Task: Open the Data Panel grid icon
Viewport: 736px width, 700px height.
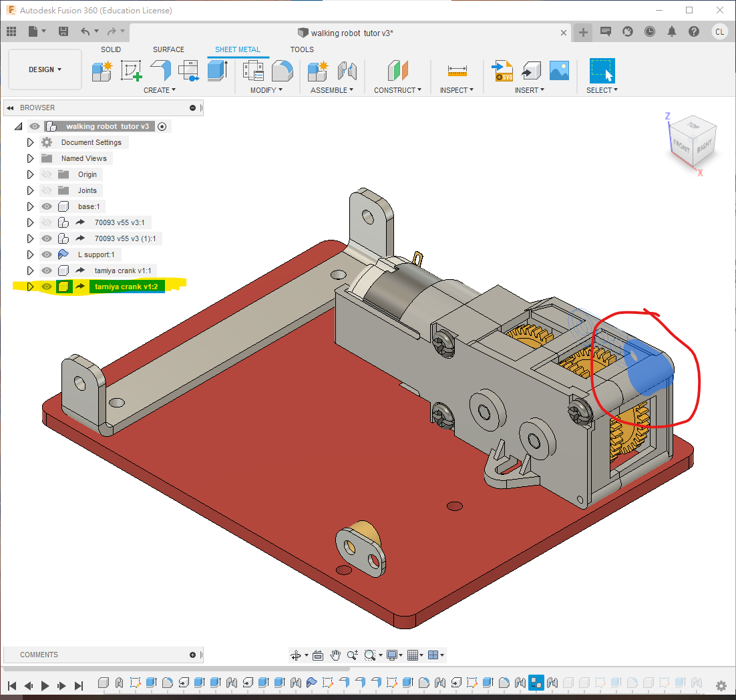Action: coord(11,31)
